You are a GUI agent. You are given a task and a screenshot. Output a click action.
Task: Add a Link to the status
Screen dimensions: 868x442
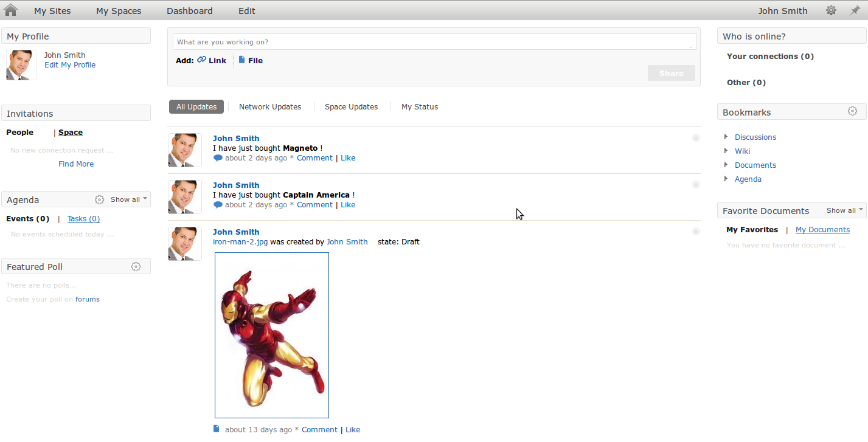(x=217, y=60)
